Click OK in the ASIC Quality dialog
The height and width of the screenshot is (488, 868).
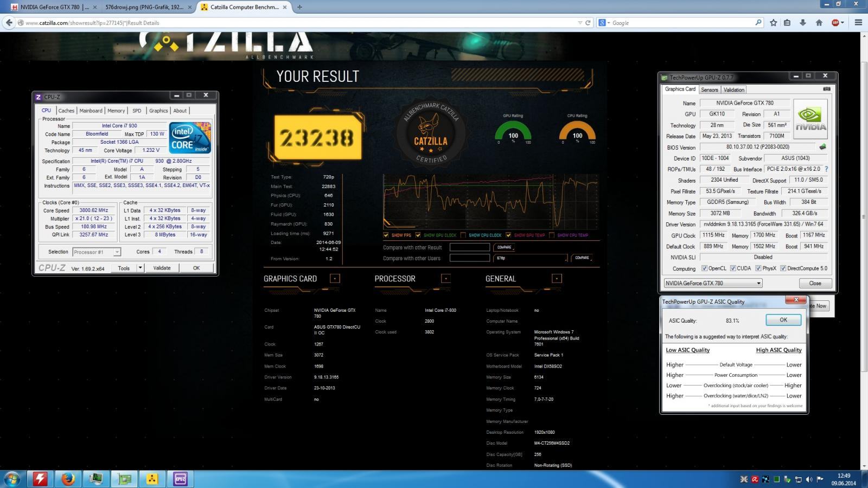[783, 320]
